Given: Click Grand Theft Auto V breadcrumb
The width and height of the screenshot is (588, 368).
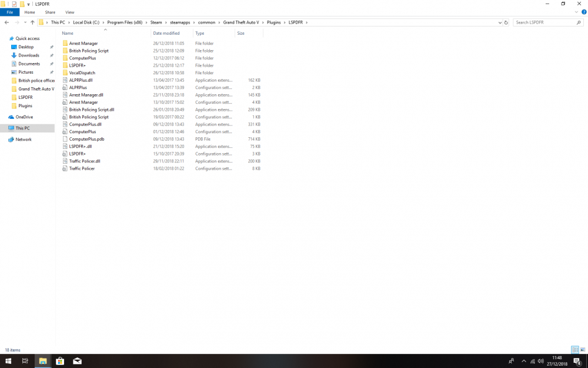Looking at the screenshot, I should (x=241, y=22).
